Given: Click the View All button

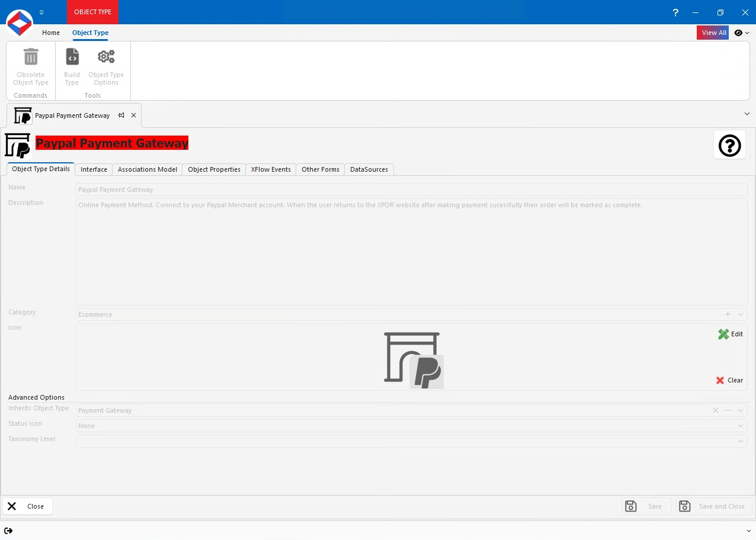Looking at the screenshot, I should point(713,33).
